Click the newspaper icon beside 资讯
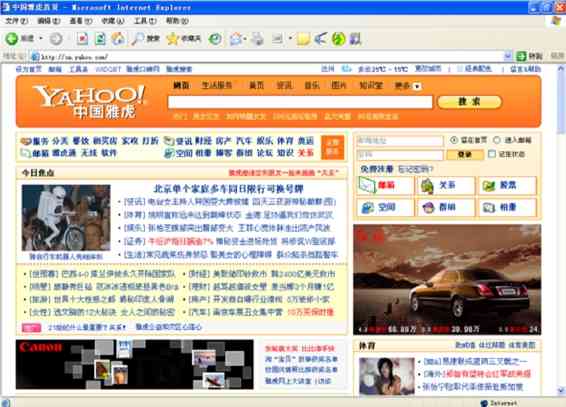566x407 pixels. pos(169,141)
